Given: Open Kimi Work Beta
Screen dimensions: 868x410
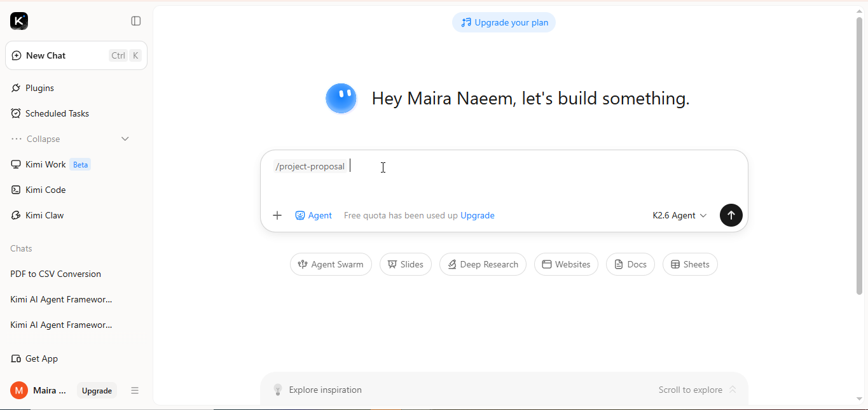Looking at the screenshot, I should (76, 164).
